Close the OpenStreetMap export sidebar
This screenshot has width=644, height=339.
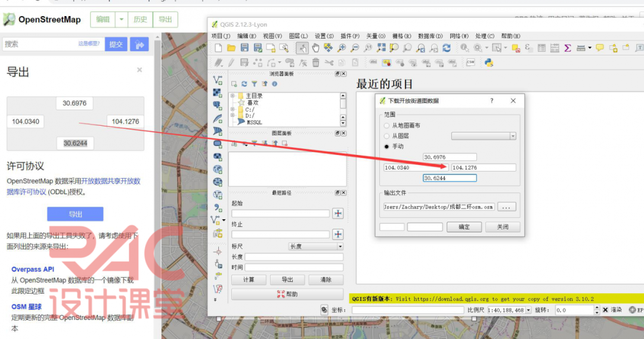pos(140,70)
